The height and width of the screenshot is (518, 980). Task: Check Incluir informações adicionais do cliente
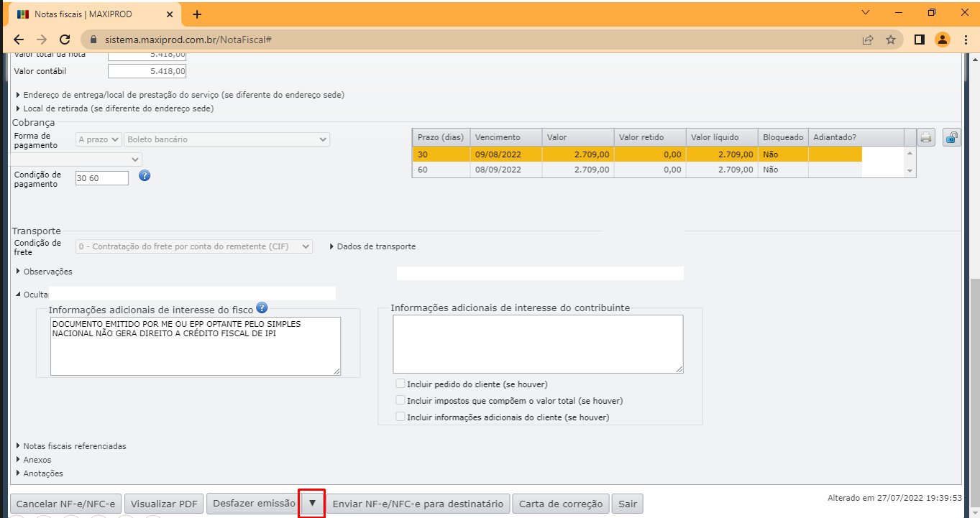(400, 417)
